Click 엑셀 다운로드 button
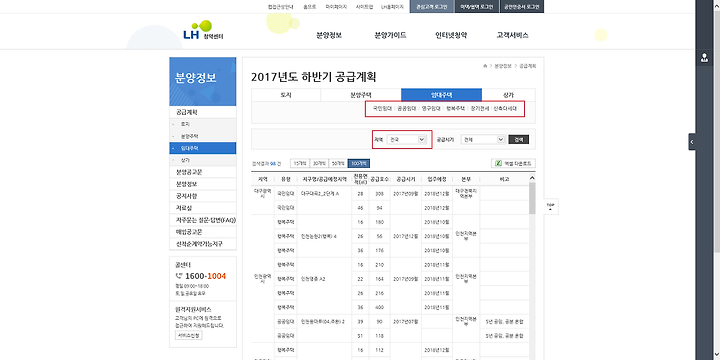This screenshot has height=360, width=720. point(513,163)
